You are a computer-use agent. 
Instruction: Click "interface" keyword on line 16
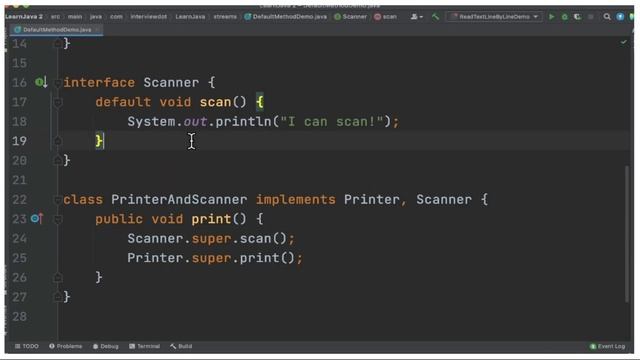coord(99,83)
